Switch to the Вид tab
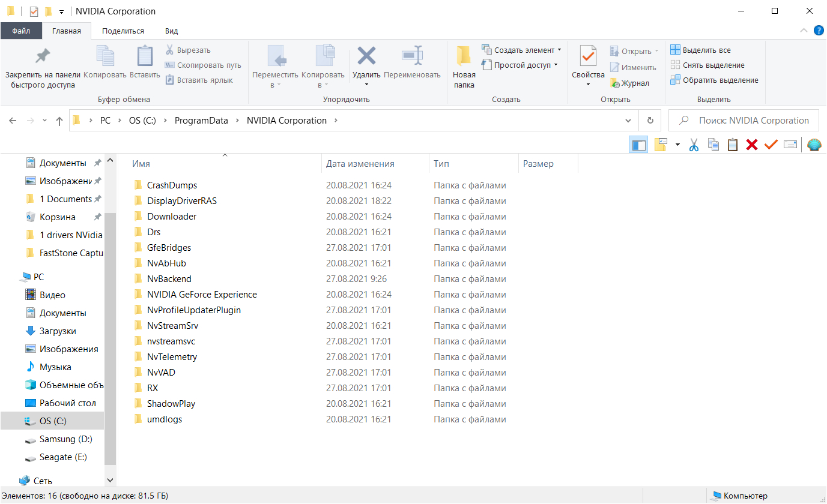The image size is (827, 504). [171, 31]
